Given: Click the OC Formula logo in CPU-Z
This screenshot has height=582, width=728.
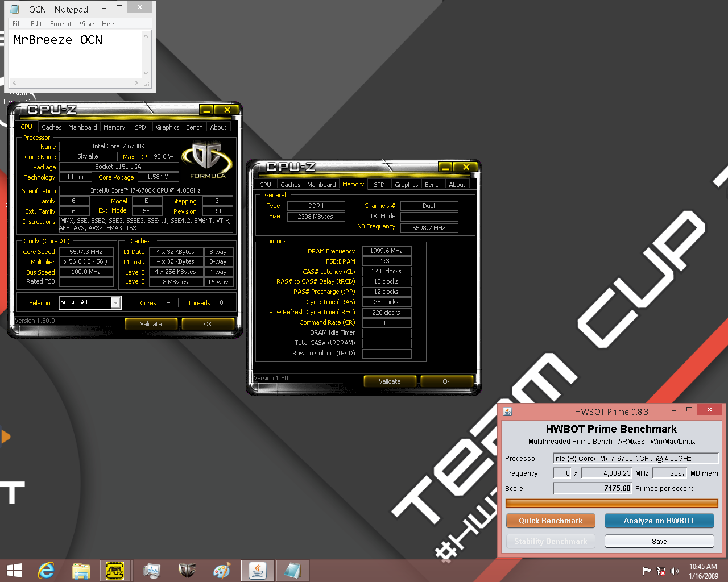Looking at the screenshot, I should coord(207,160).
